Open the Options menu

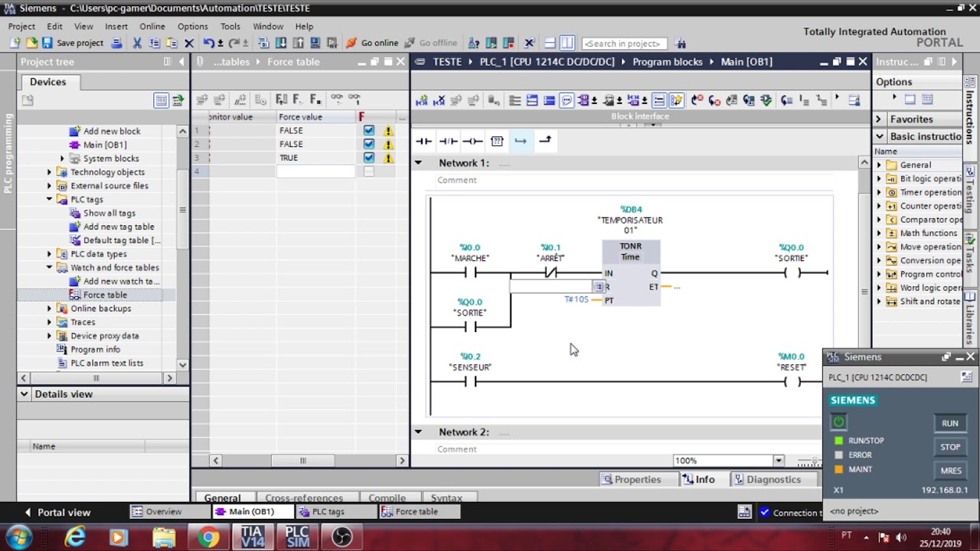[192, 26]
